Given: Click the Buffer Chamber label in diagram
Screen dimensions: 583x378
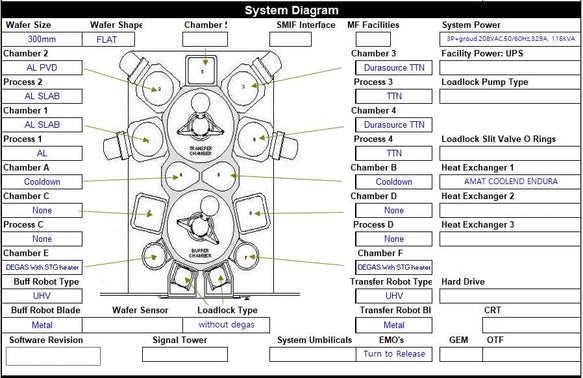Looking at the screenshot, I should (200, 253).
